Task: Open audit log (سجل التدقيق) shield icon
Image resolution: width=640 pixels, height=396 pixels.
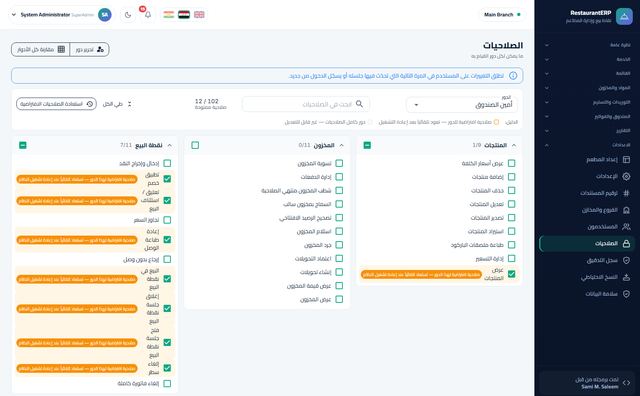Action: (x=626, y=260)
